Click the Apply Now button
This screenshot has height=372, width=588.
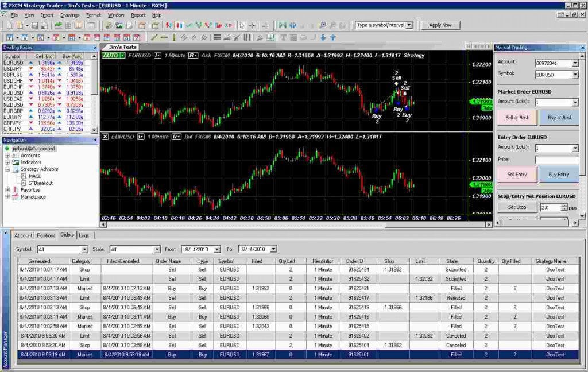(x=440, y=25)
